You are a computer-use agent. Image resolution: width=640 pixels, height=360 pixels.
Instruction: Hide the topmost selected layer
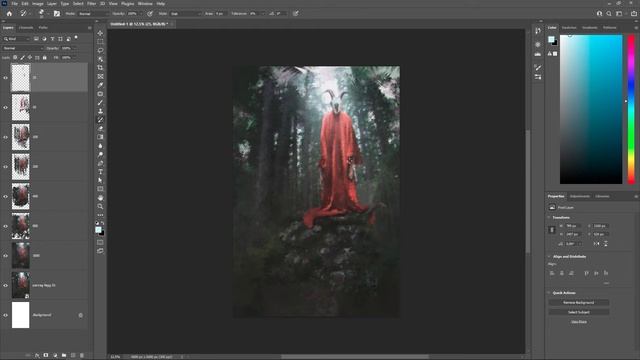tap(6, 78)
